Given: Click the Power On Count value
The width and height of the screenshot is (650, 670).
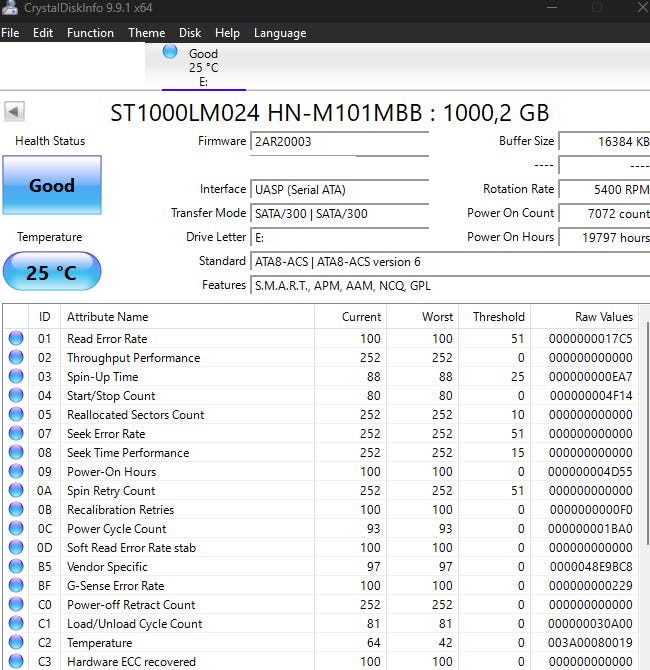Looking at the screenshot, I should pos(604,213).
